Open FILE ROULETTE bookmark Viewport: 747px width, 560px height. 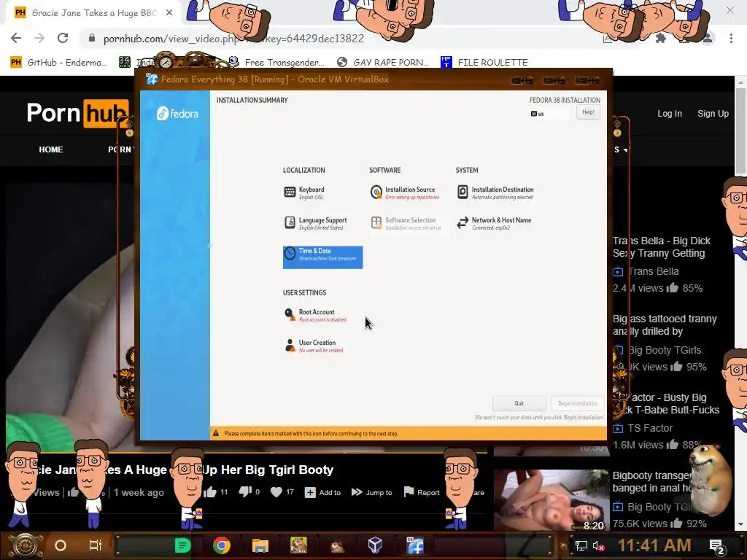point(484,63)
